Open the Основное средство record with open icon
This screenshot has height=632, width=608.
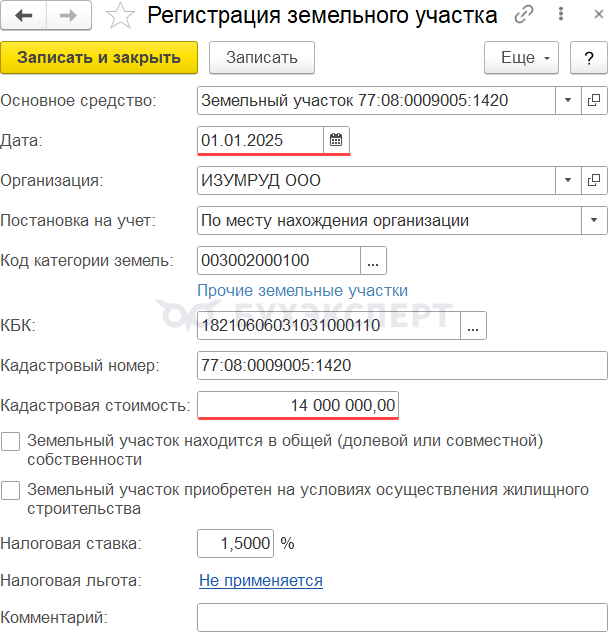coord(594,100)
